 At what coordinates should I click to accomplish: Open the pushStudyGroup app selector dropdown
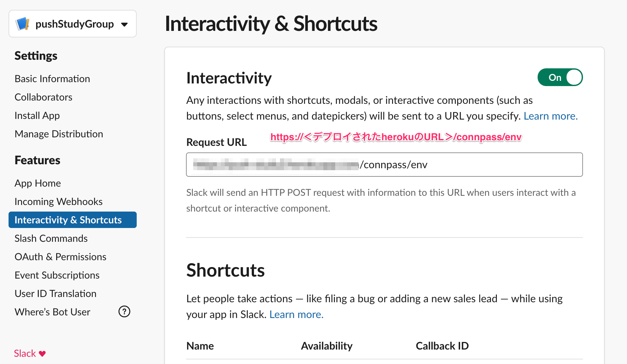[x=73, y=24]
